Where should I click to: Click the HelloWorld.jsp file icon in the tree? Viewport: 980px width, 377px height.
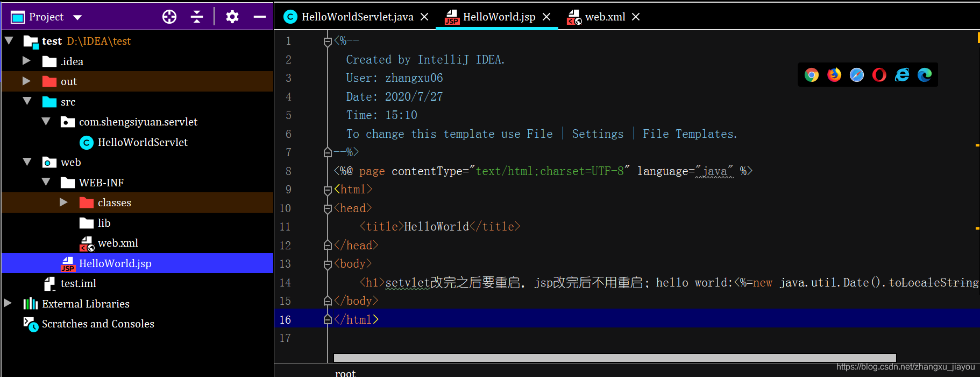[68, 264]
